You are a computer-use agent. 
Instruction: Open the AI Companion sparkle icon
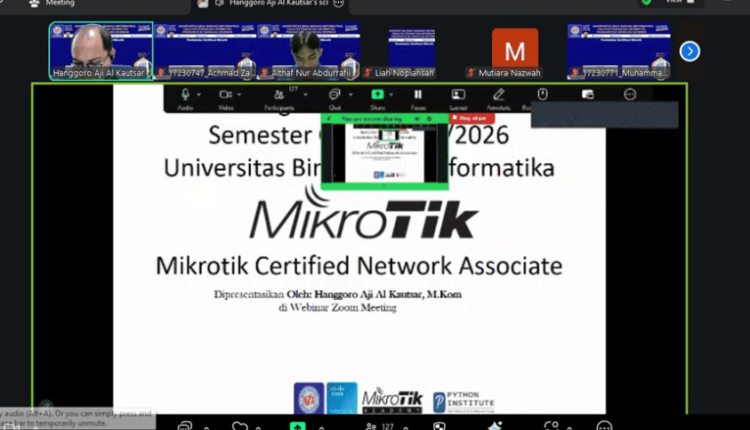[x=495, y=425]
